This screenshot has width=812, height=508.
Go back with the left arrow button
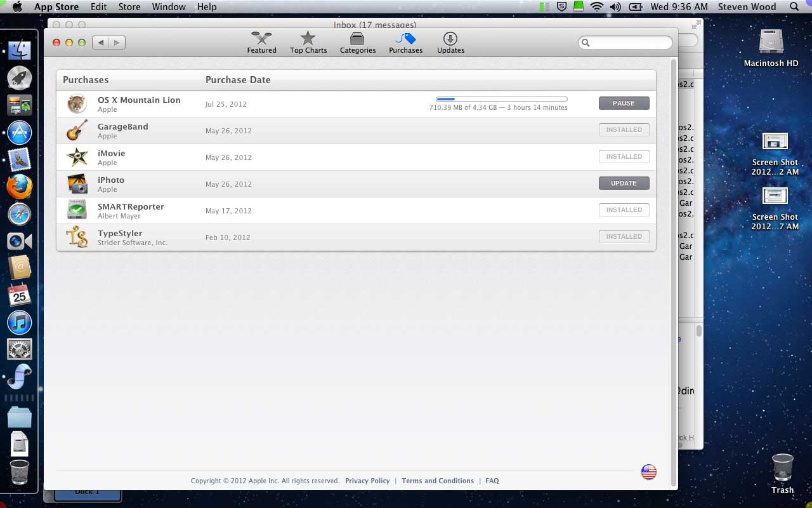tap(100, 43)
